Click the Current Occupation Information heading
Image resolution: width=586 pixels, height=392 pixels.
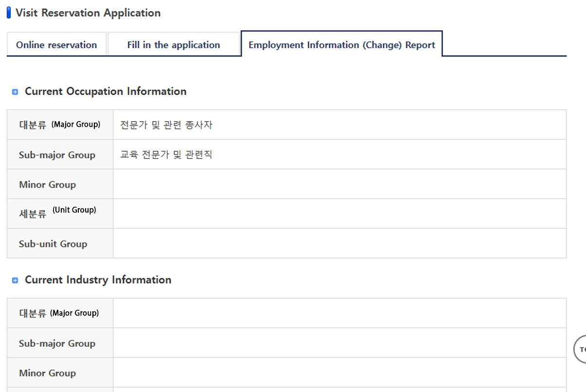coord(106,91)
